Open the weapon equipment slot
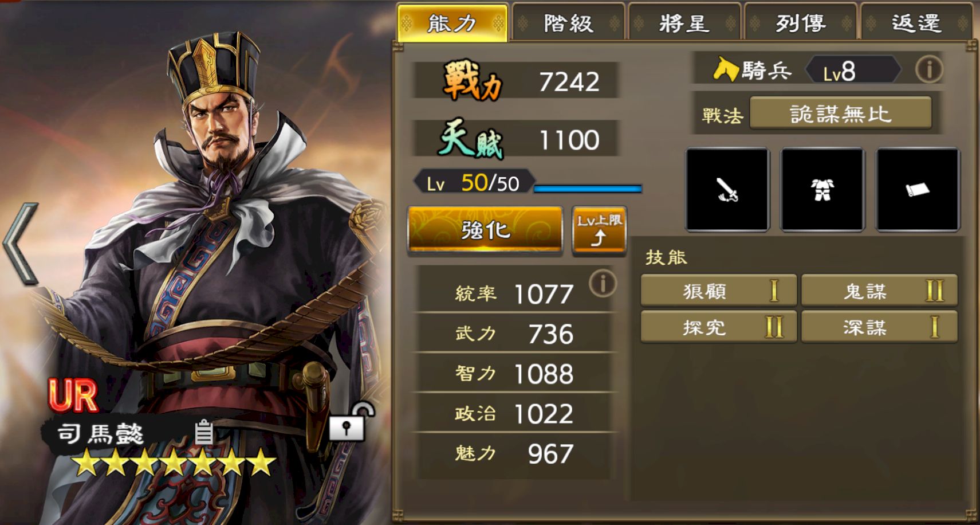 tap(727, 189)
